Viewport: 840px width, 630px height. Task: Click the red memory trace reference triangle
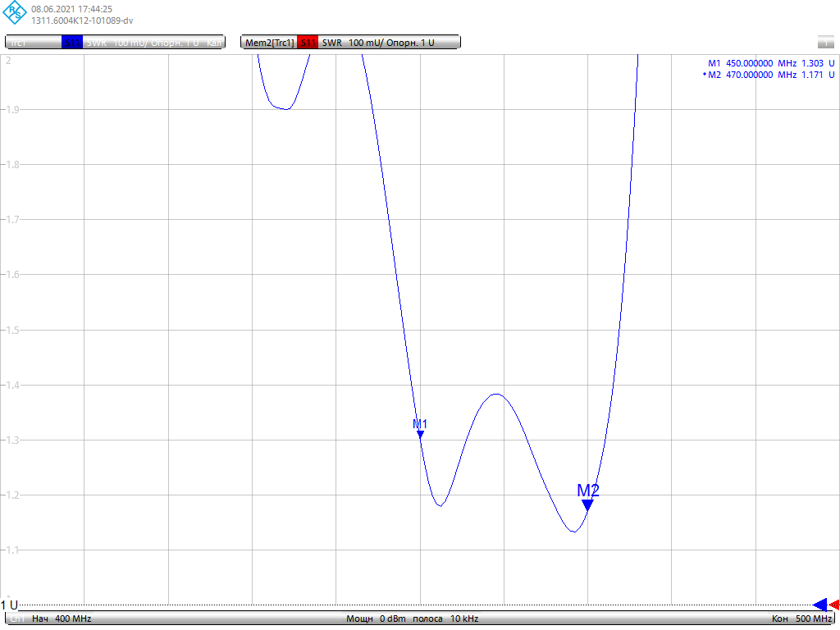(834, 605)
